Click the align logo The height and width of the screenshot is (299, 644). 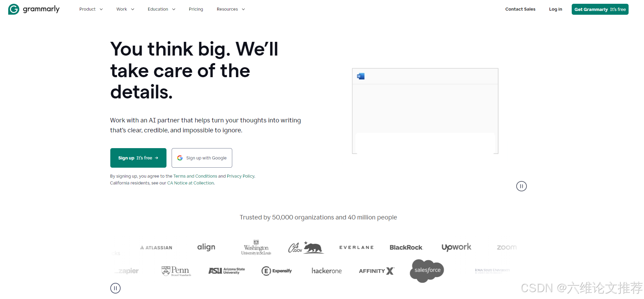206,247
